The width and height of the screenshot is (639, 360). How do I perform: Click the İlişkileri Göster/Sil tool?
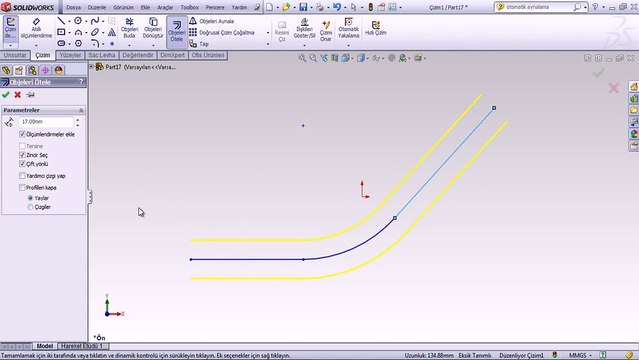(304, 28)
